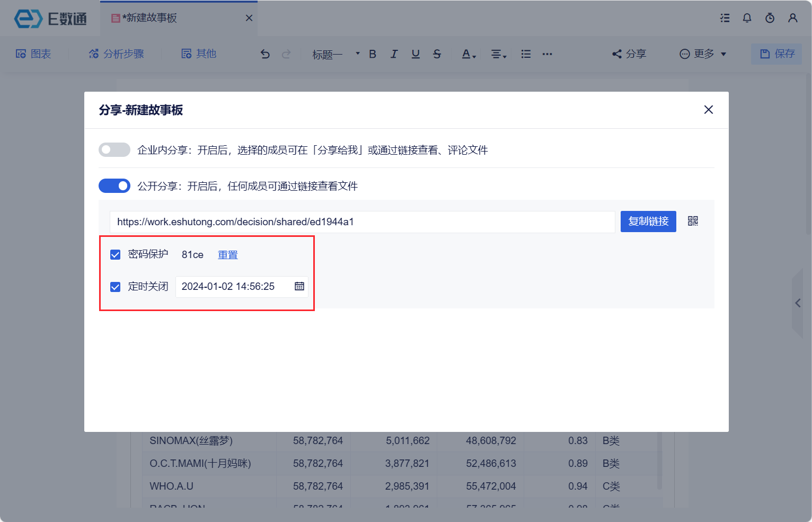812x522 pixels.
Task: Open the calendar date picker icon
Action: (299, 286)
